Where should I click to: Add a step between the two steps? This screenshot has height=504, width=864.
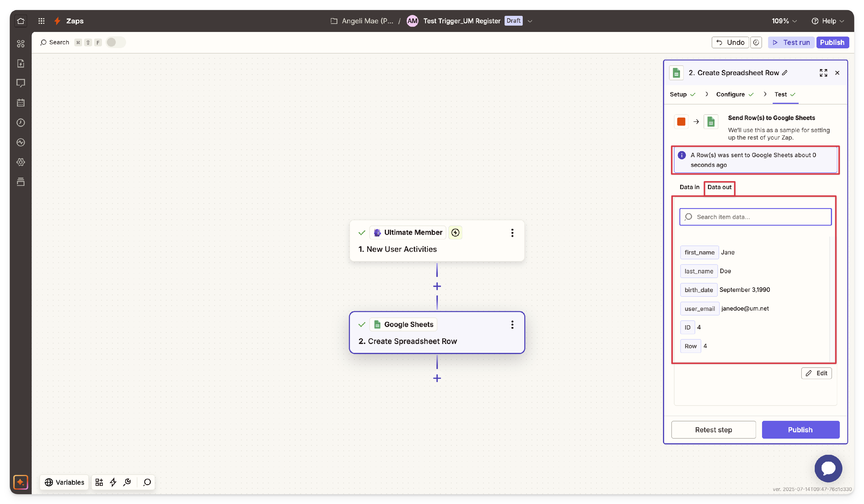tap(437, 286)
